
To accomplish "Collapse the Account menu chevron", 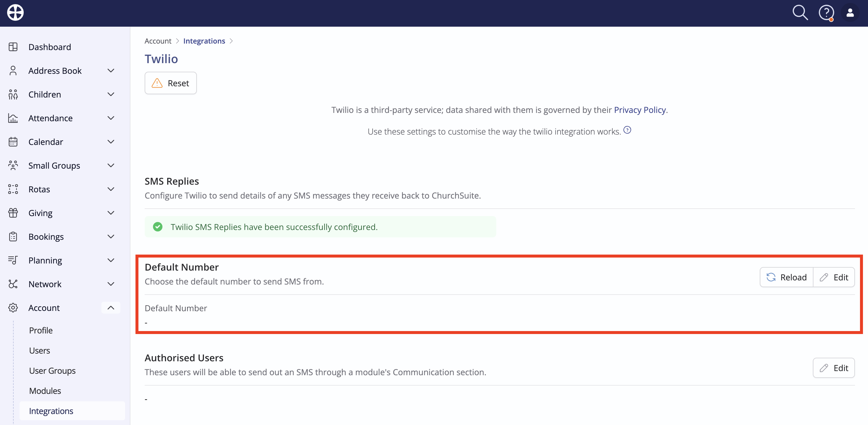I will coord(111,308).
